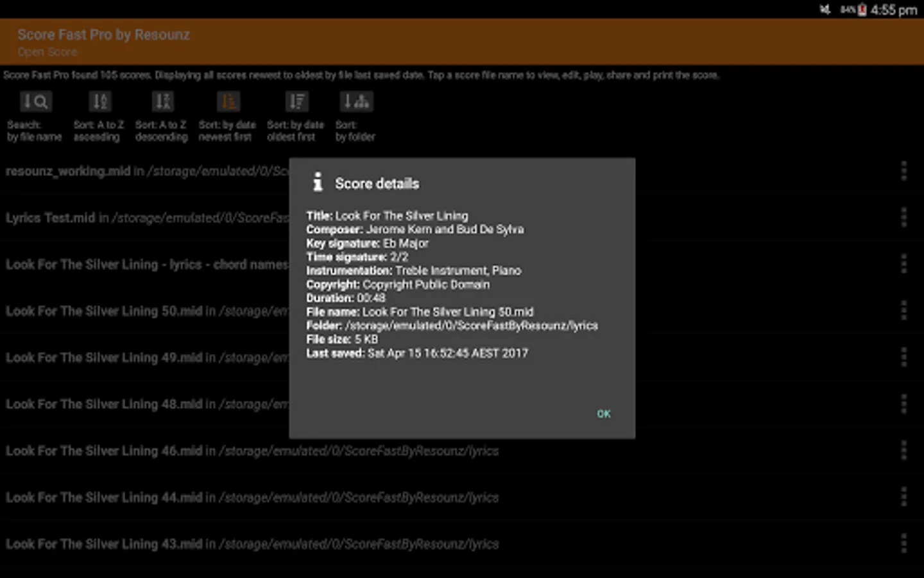The width and height of the screenshot is (924, 578).
Task: Open overflow menu for Silver Lining 49.mid
Action: click(x=903, y=357)
